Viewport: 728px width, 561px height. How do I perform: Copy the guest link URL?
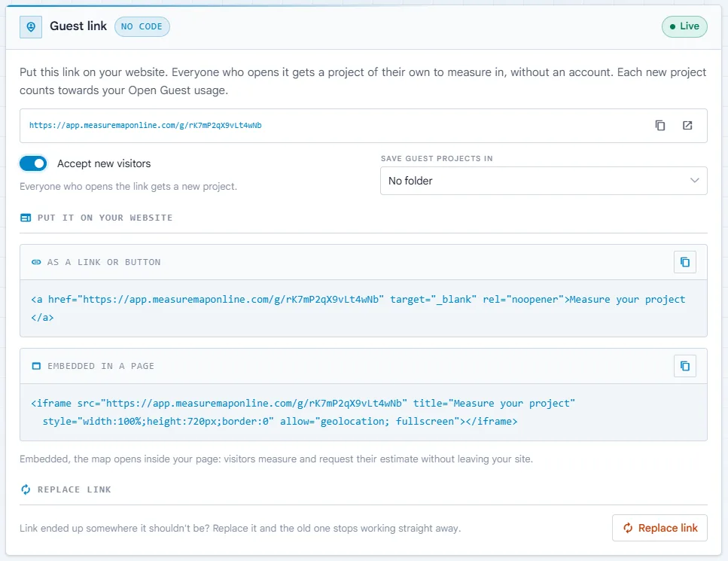coord(659,126)
